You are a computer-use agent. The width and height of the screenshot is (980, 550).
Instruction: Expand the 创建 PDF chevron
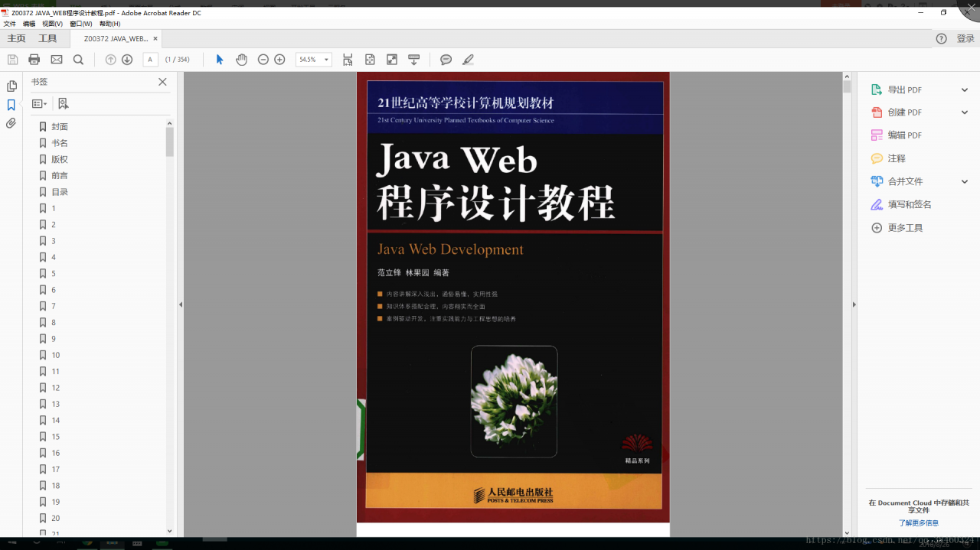(964, 112)
